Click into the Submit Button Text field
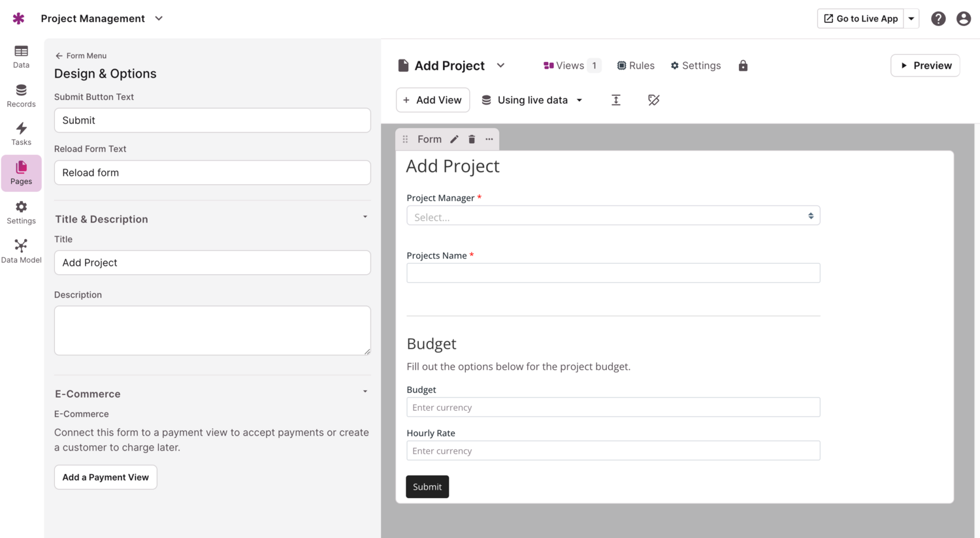The image size is (980, 538). (x=212, y=121)
